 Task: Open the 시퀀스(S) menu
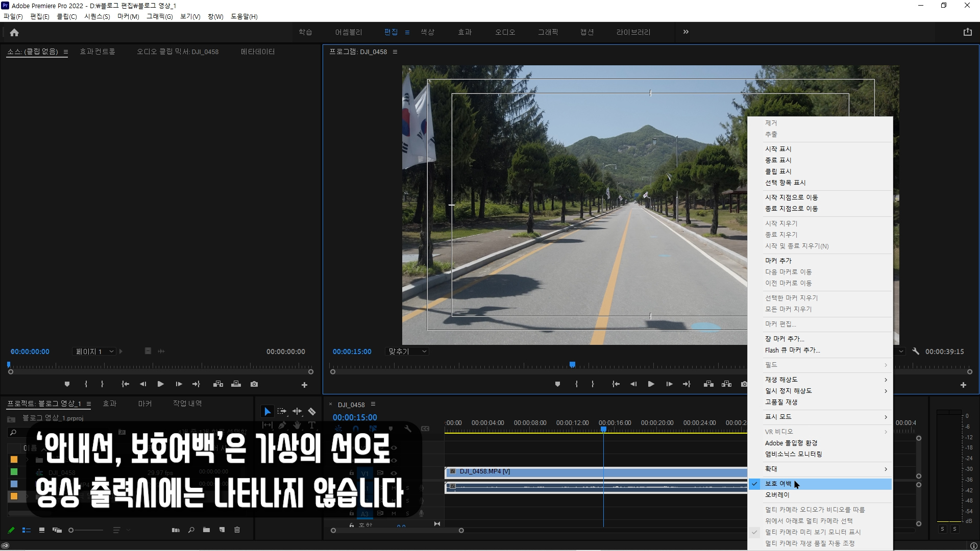click(97, 16)
